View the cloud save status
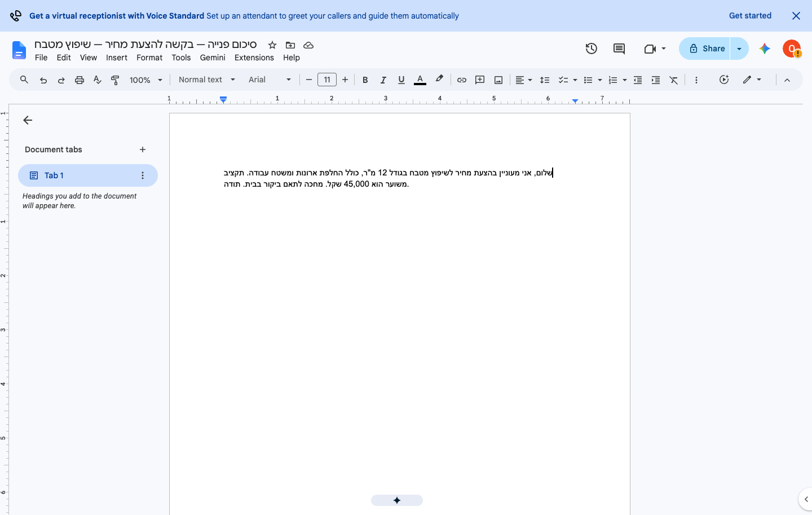Screen dimensions: 812x515 [x=308, y=45]
